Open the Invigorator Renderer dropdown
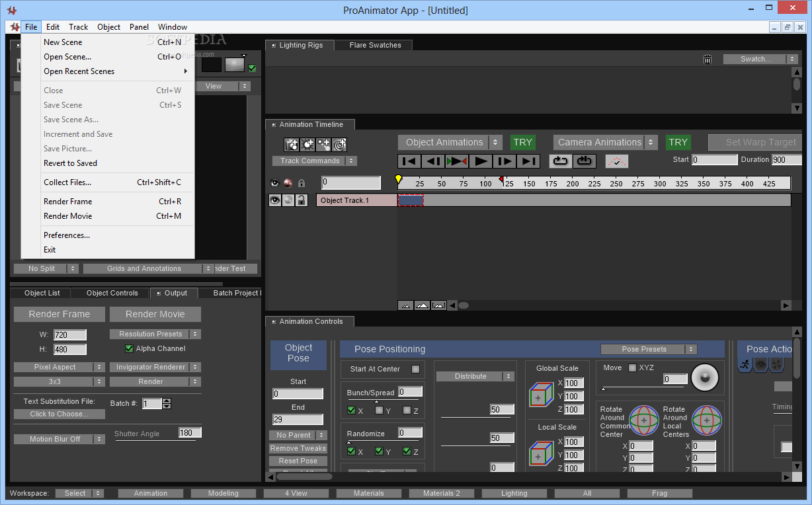This screenshot has height=505, width=812. click(155, 367)
